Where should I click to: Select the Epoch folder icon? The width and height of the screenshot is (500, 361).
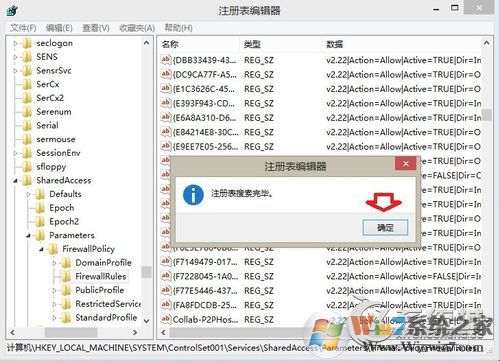(x=40, y=208)
